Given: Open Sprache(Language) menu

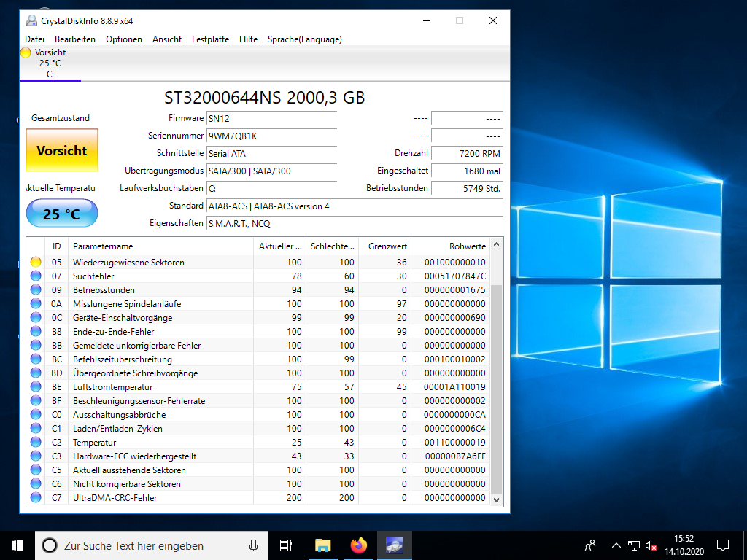Looking at the screenshot, I should 304,39.
